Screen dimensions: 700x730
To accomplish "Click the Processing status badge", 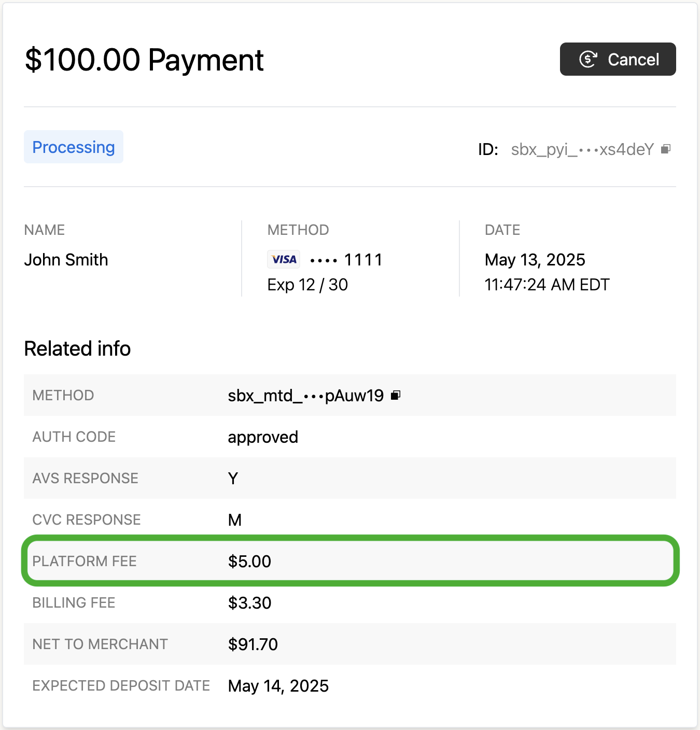I will pyautogui.click(x=74, y=147).
